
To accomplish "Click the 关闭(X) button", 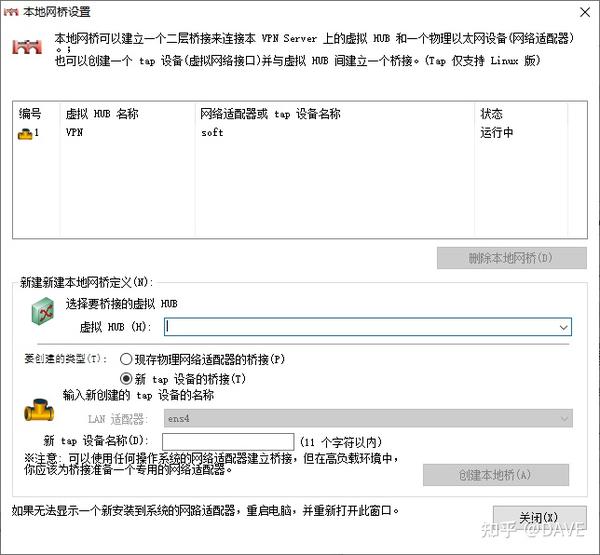I will pos(540,517).
